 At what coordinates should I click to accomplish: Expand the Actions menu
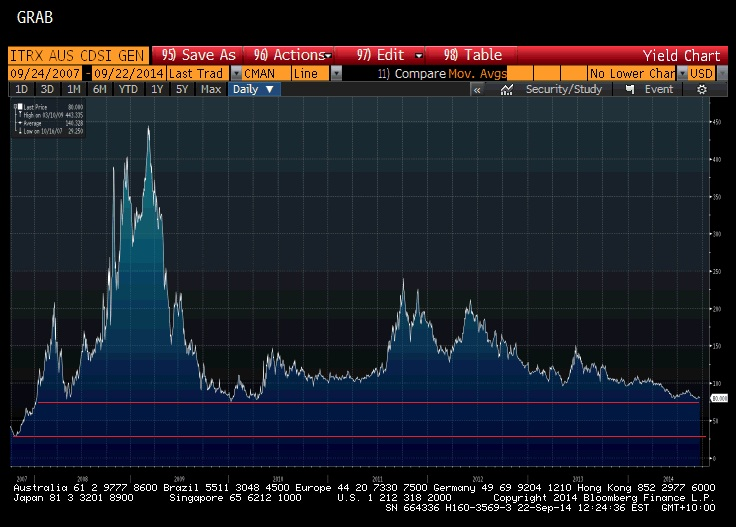(290, 55)
